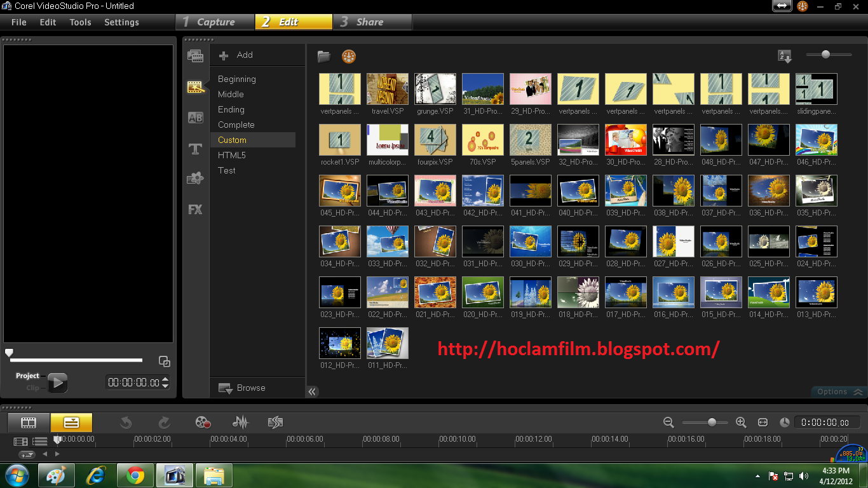Click the orange Corel Guide icon in the title bar
The height and width of the screenshot is (488, 868).
click(x=802, y=6)
